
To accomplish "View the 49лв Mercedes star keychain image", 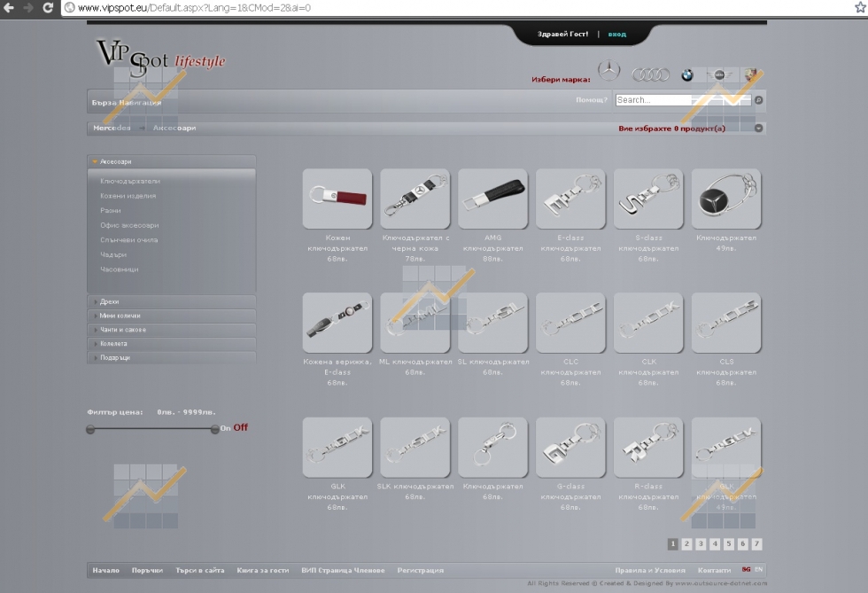I will pyautogui.click(x=726, y=199).
